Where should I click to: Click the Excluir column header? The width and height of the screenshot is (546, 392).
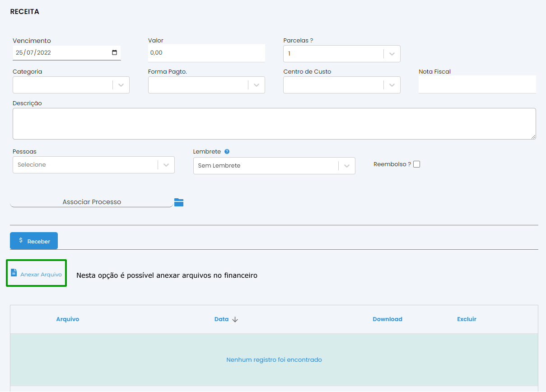pos(467,319)
